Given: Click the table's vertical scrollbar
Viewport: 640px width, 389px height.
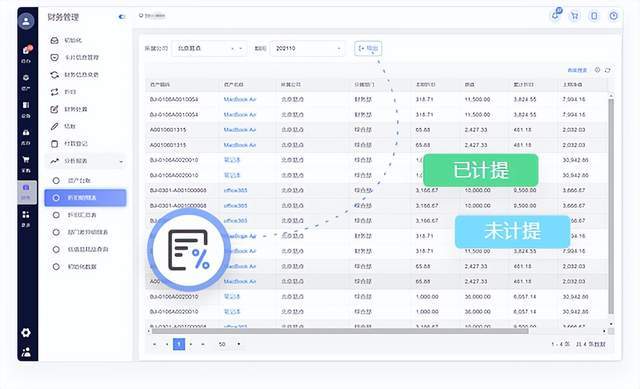Looking at the screenshot, I should click(x=611, y=206).
